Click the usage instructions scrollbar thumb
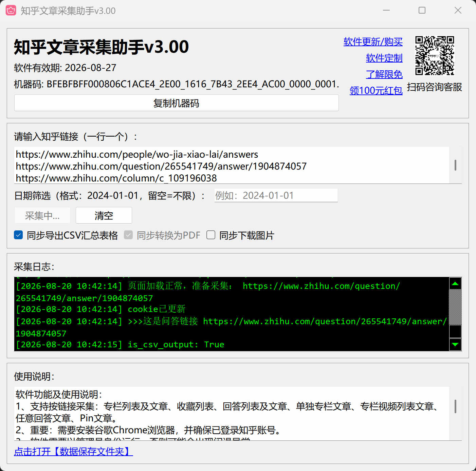476x471 pixels. coord(455,406)
